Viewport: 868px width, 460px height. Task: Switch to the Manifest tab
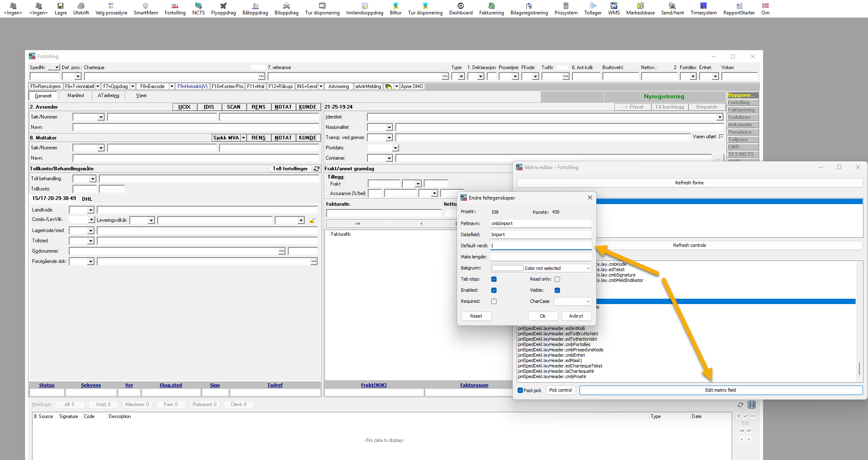pos(76,95)
